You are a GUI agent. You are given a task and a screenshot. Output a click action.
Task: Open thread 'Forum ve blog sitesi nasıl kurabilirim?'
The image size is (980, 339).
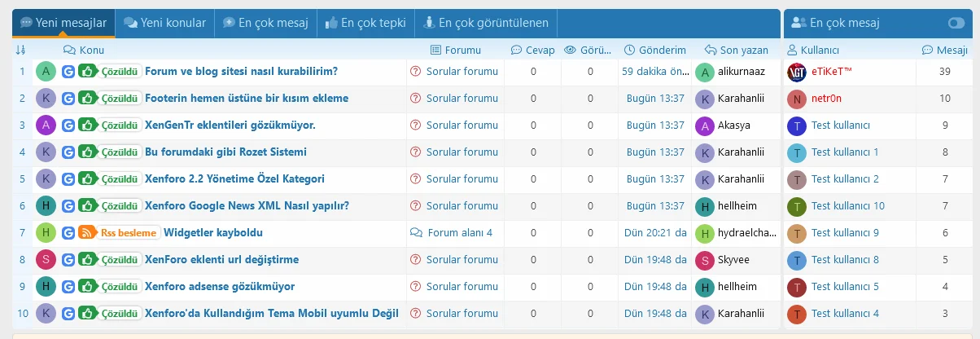241,72
